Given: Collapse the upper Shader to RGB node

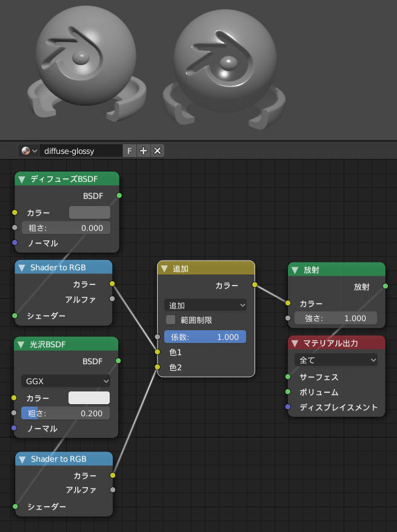Looking at the screenshot, I should click(x=22, y=268).
